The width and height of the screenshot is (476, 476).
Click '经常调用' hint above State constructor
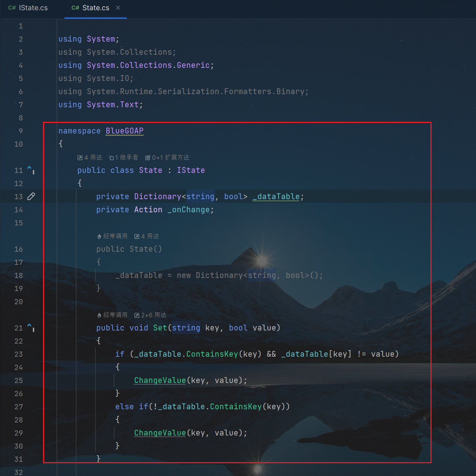coord(112,236)
